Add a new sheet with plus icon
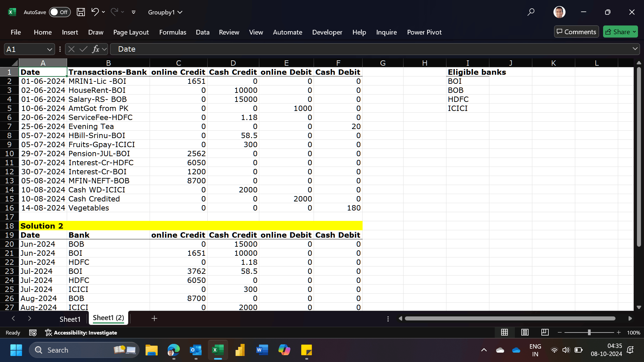This screenshot has height=362, width=644. [x=154, y=318]
